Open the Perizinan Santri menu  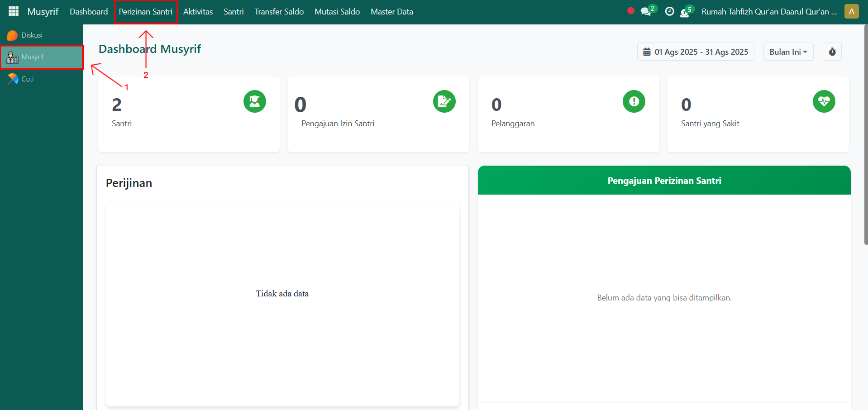(x=145, y=12)
